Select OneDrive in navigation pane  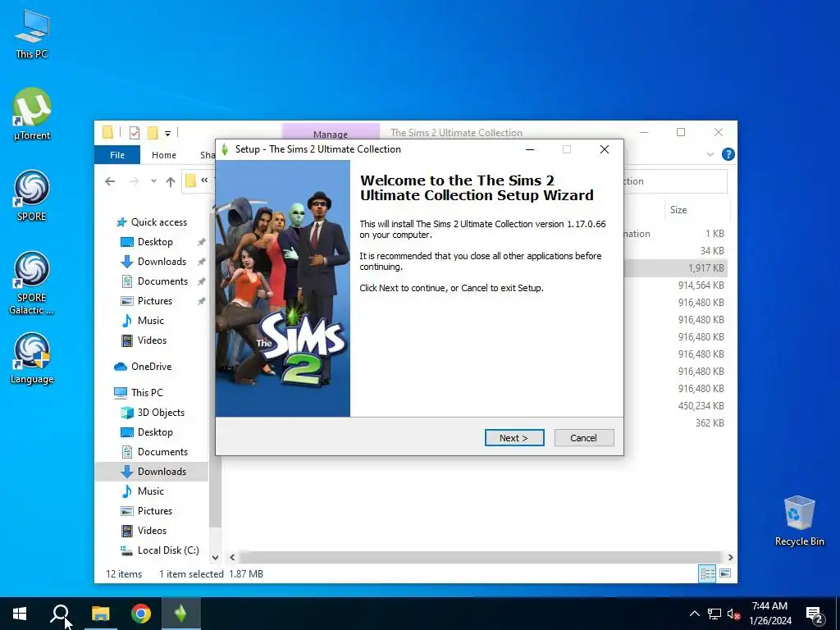click(151, 367)
